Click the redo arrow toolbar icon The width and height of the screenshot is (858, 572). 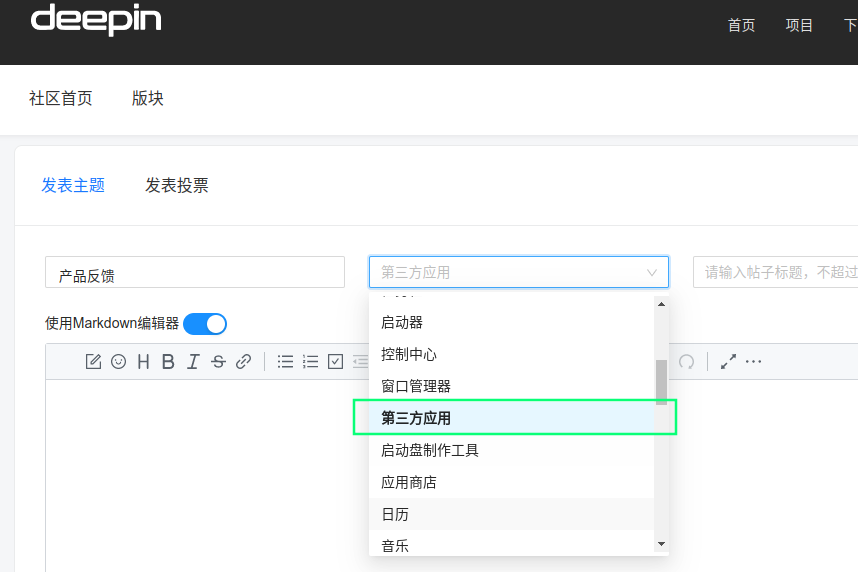pos(686,361)
